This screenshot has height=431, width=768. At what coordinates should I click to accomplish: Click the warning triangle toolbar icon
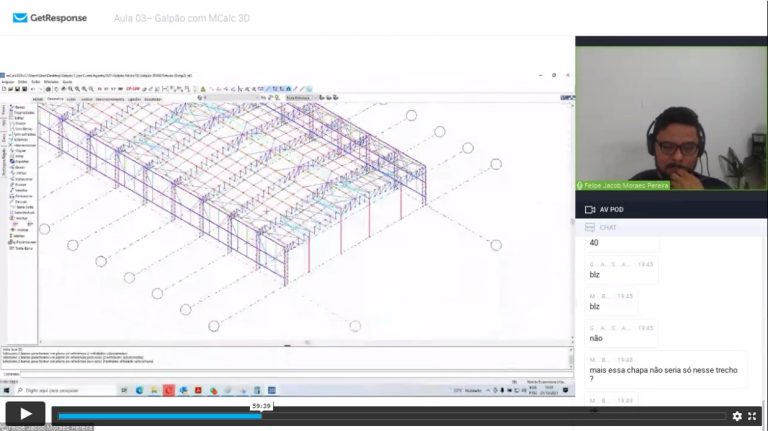(x=203, y=89)
